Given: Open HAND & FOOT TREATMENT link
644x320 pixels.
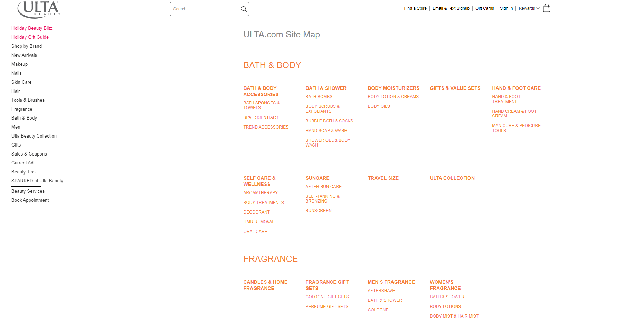Looking at the screenshot, I should (506, 99).
